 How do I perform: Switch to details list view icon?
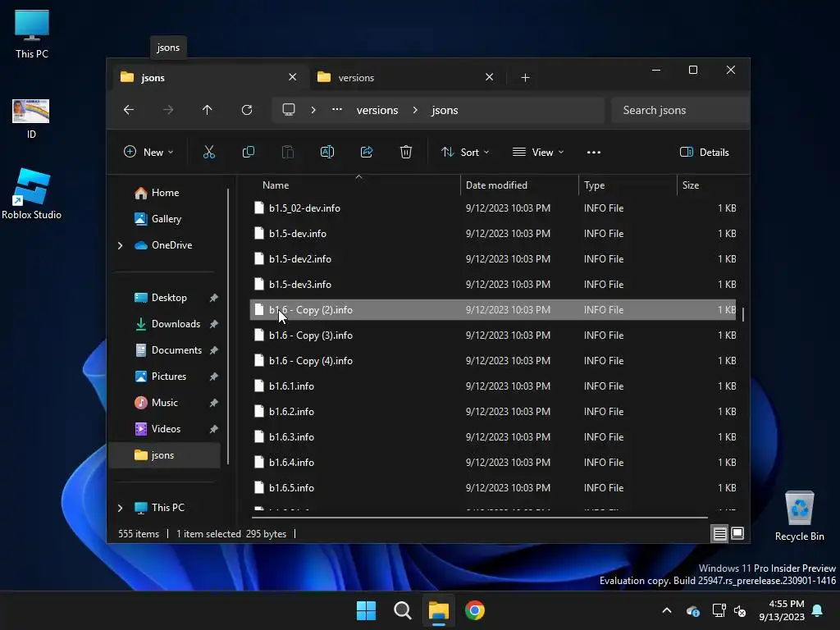pyautogui.click(x=720, y=533)
